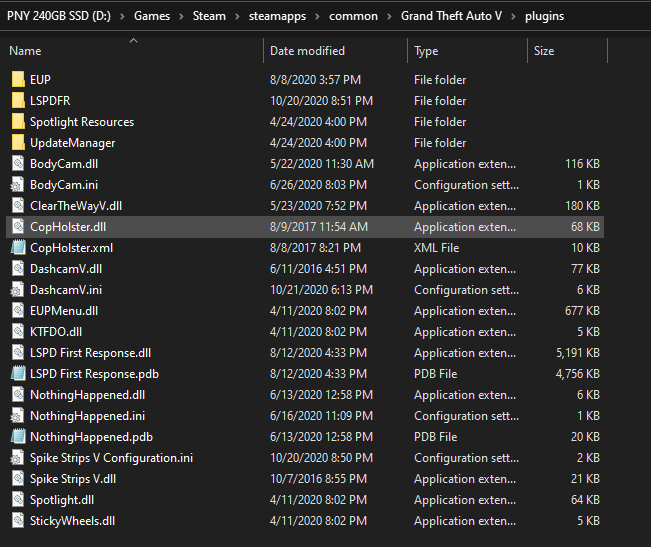Expand breadcrumb arrow after steamapps

315,17
